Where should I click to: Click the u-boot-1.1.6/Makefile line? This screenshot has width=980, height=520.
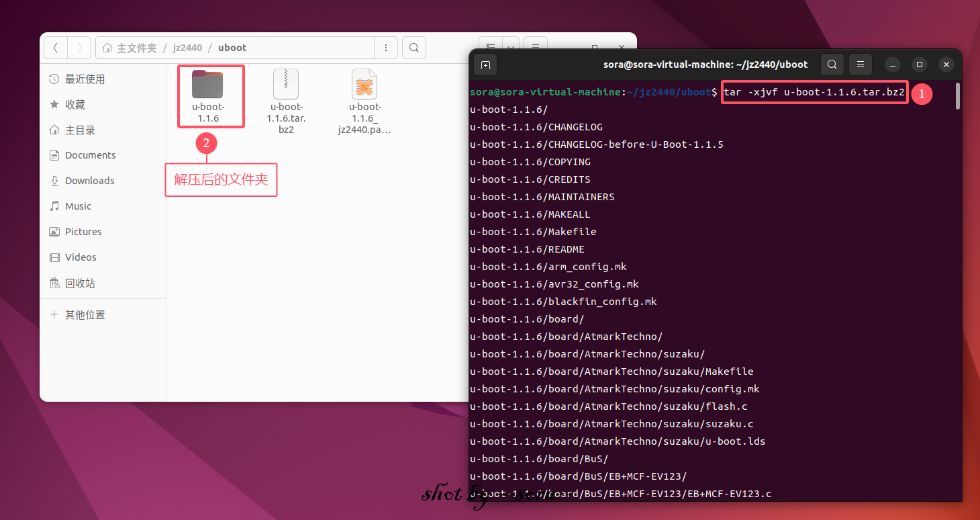534,232
